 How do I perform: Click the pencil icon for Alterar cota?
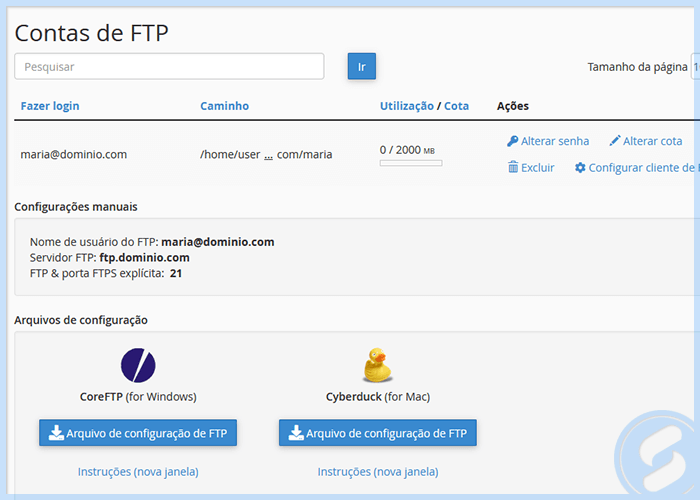615,141
